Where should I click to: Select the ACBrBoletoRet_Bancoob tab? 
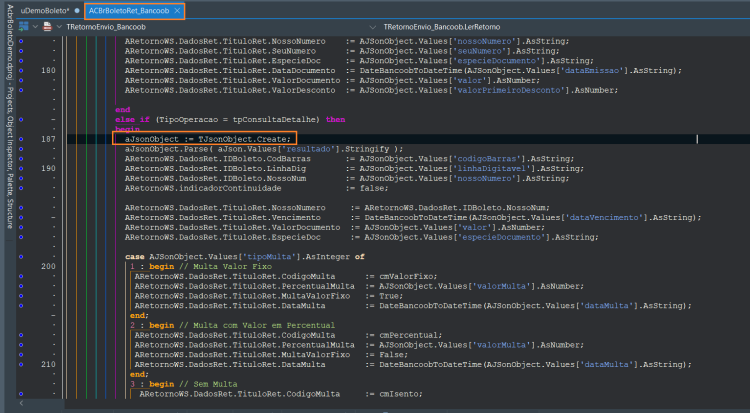point(129,11)
